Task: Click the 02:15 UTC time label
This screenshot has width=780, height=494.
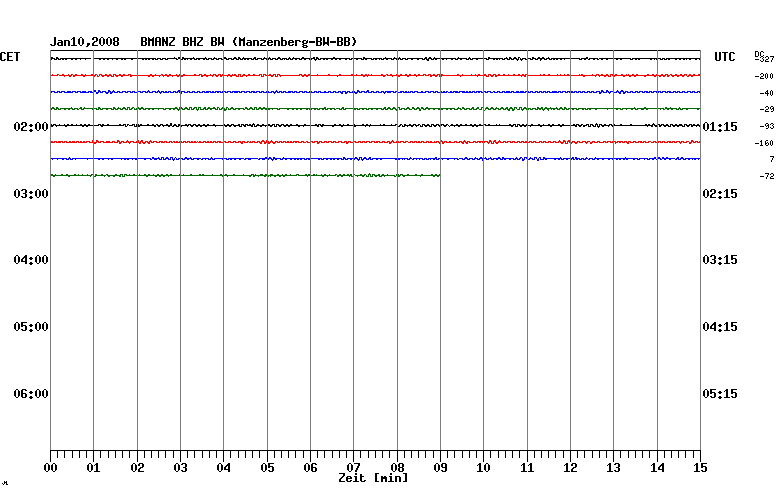Action: coord(720,194)
